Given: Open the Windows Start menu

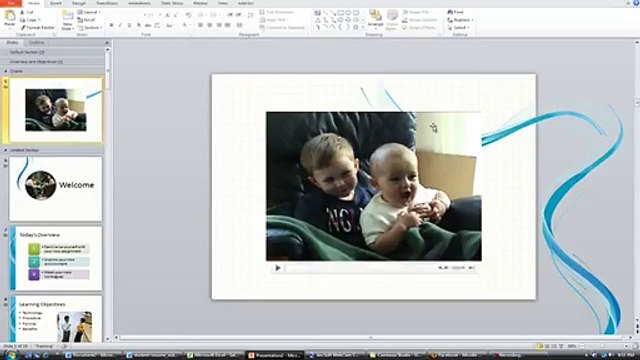Looking at the screenshot, I should coord(10,355).
